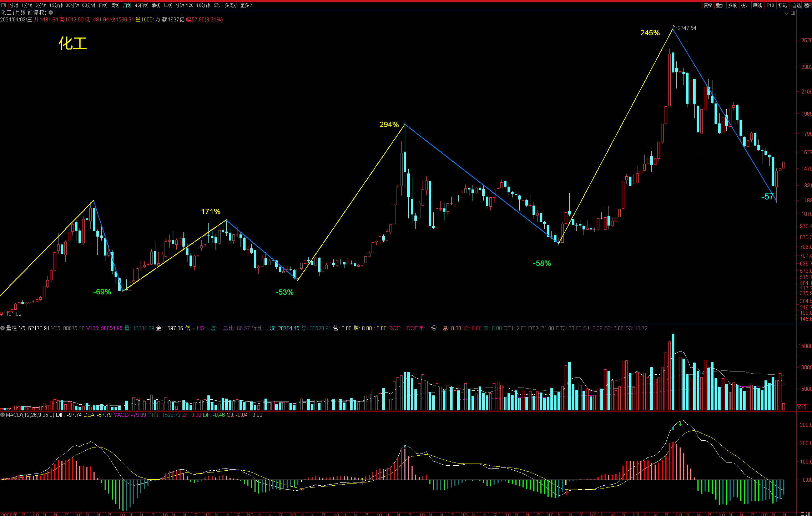This screenshot has height=516, width=812.
Task: Click the X10 volume scale label
Action: [802, 407]
